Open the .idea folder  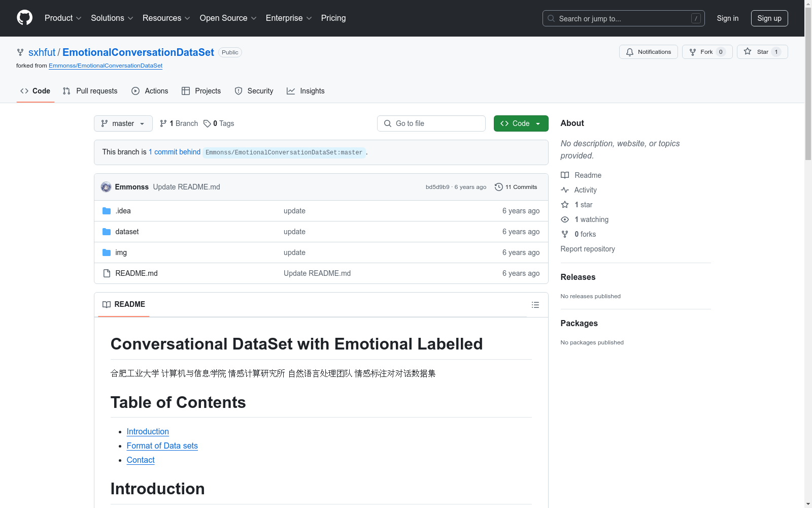[x=123, y=211]
